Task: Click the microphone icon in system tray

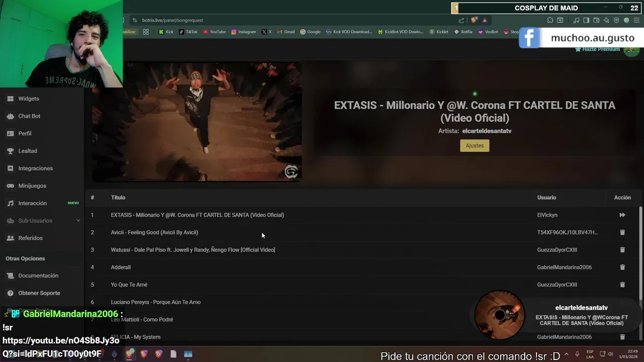Action: 577,354
